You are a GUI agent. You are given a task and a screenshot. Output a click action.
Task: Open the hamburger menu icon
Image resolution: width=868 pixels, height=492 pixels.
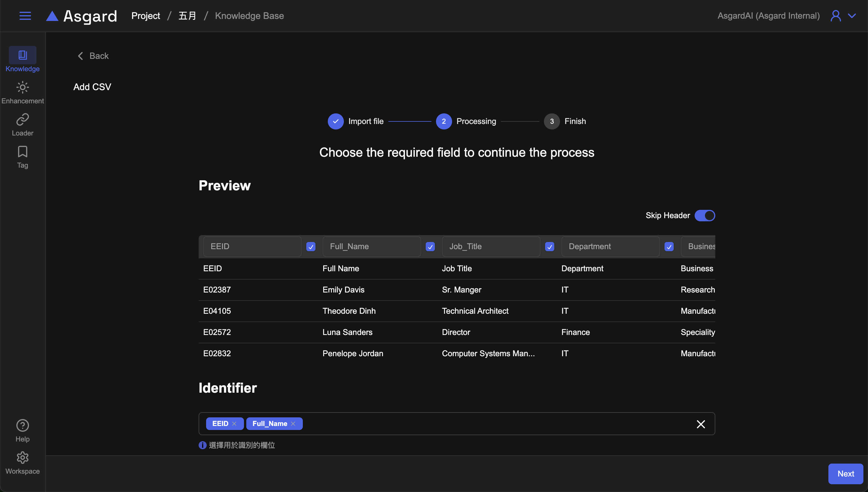(x=25, y=16)
